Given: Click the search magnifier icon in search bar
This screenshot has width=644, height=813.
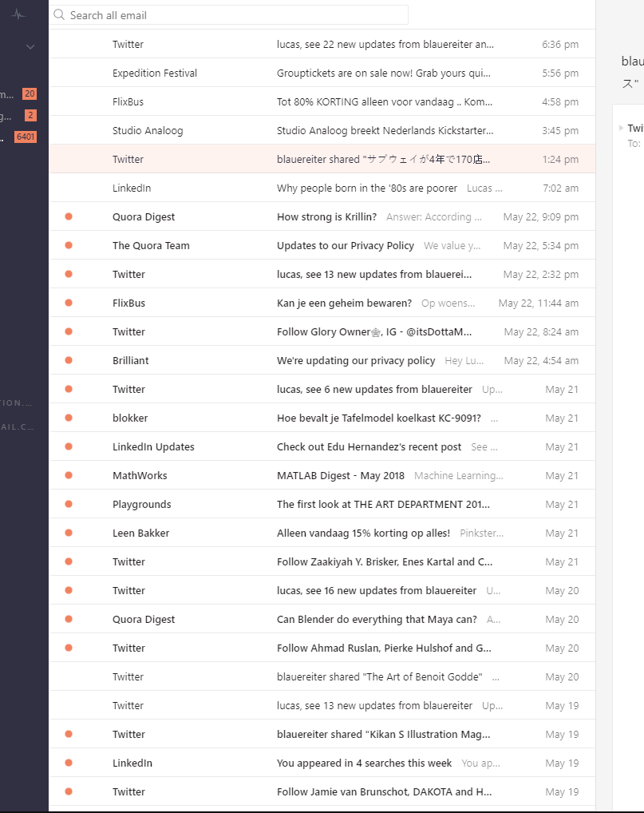Looking at the screenshot, I should point(60,14).
